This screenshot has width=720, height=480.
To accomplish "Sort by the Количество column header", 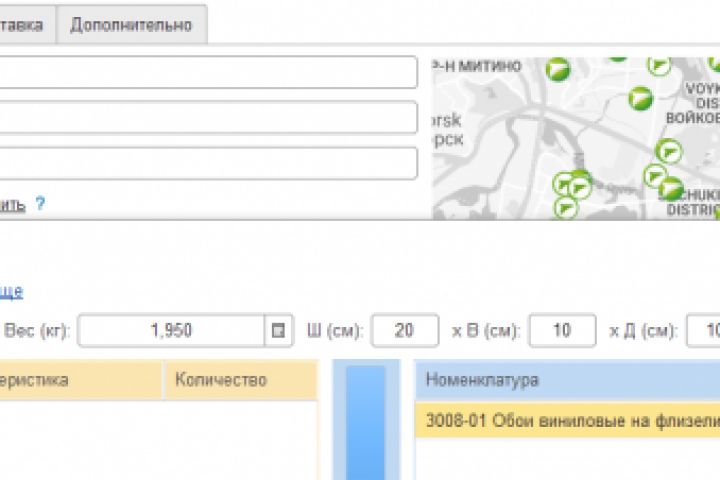I will pos(241,380).
